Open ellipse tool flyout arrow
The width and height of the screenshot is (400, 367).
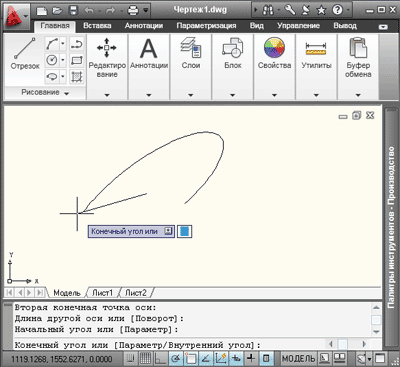click(x=63, y=76)
